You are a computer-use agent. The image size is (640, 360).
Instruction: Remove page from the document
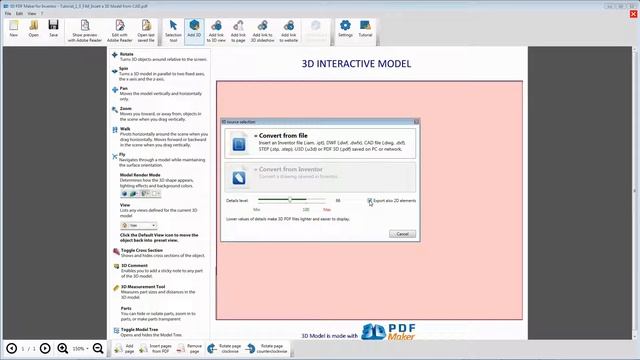190,348
